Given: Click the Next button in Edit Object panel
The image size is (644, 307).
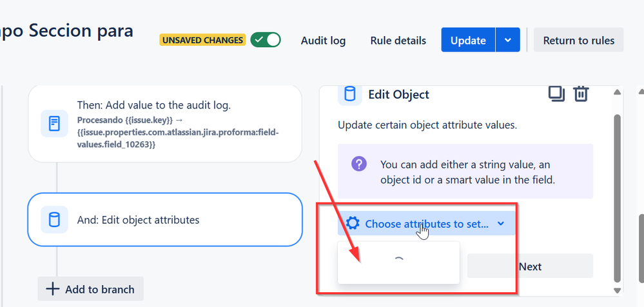Looking at the screenshot, I should (531, 266).
